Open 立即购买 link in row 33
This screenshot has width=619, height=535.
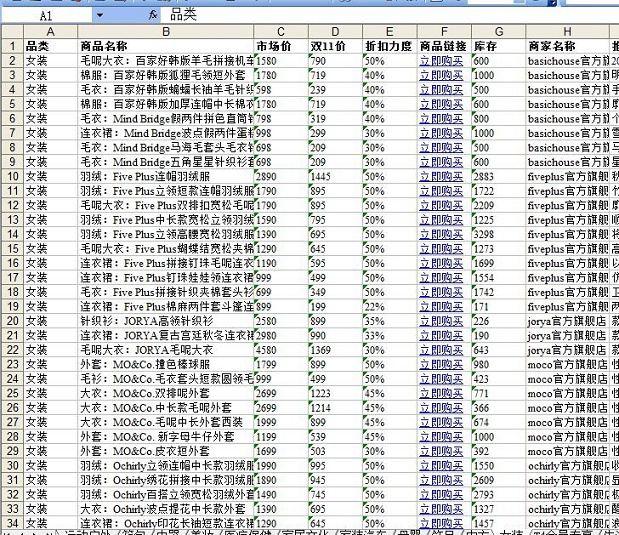441,509
